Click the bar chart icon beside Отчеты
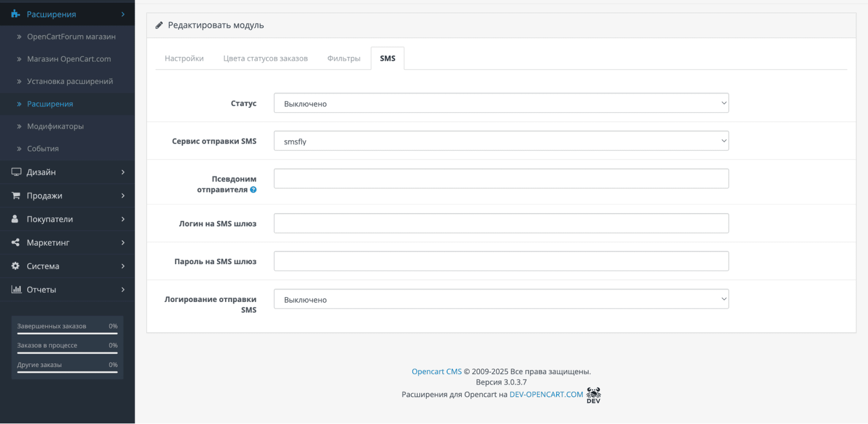 click(16, 289)
